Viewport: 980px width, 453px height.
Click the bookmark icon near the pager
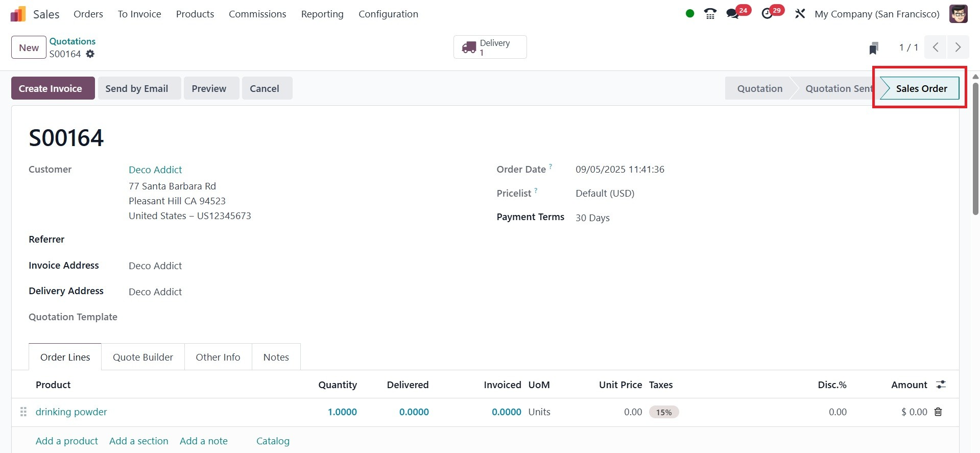point(874,48)
